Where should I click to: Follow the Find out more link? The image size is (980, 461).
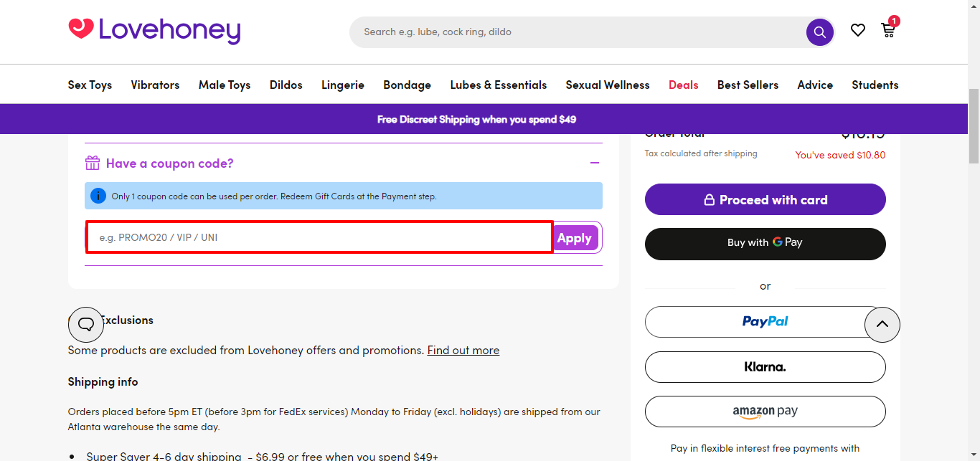pos(463,350)
